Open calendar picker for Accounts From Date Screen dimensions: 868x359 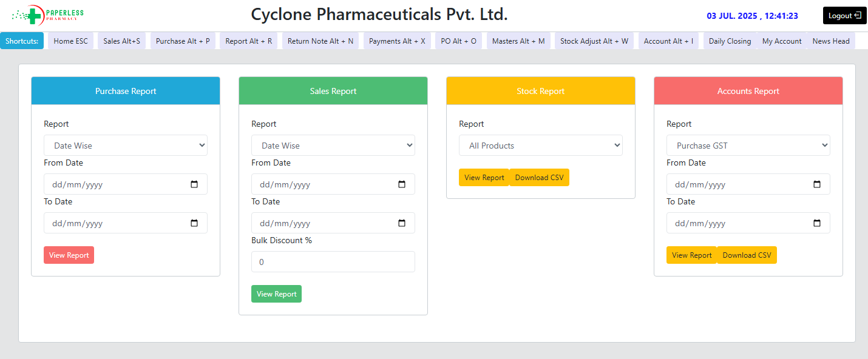pyautogui.click(x=817, y=184)
